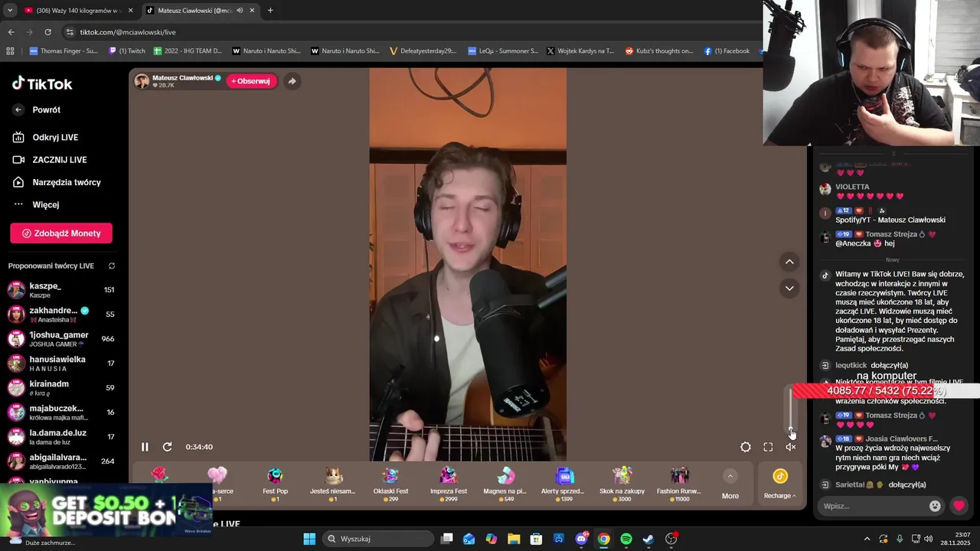980x551 pixels.
Task: Refresh the Proponowani twórcy LIVE list
Action: click(x=112, y=266)
